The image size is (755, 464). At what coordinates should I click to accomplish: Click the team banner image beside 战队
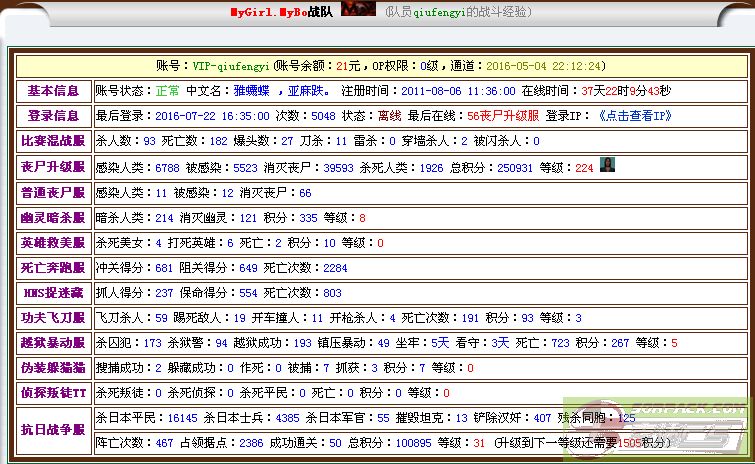(x=359, y=9)
